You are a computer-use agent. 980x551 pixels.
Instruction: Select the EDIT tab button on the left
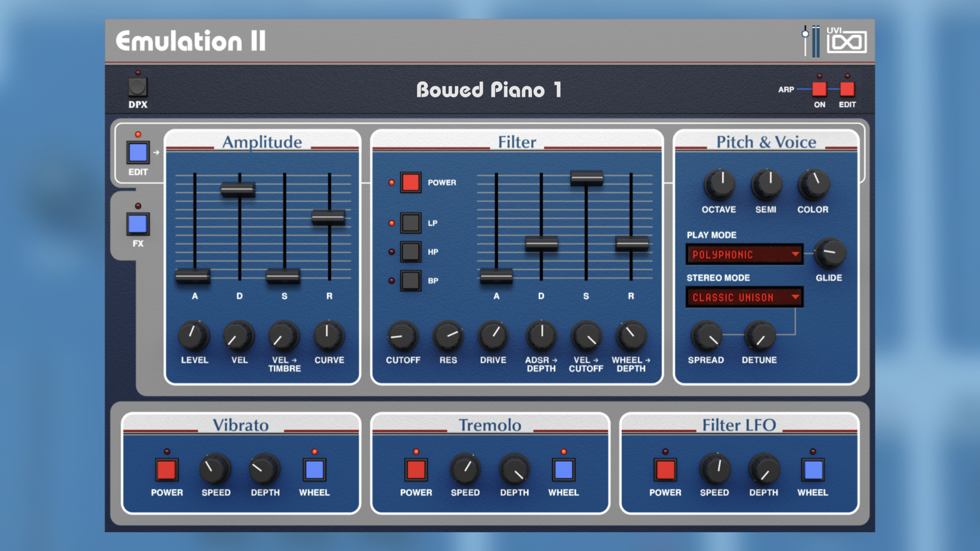[x=137, y=152]
